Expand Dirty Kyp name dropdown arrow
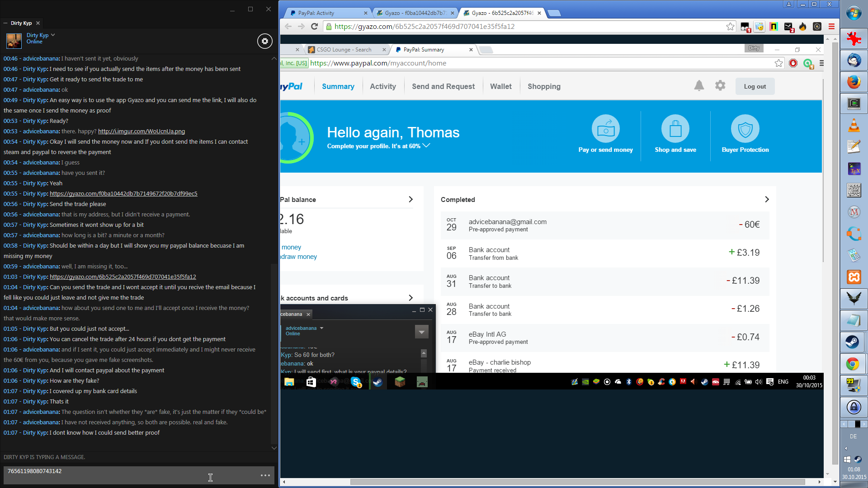Viewport: 868px width, 488px height. tap(53, 35)
